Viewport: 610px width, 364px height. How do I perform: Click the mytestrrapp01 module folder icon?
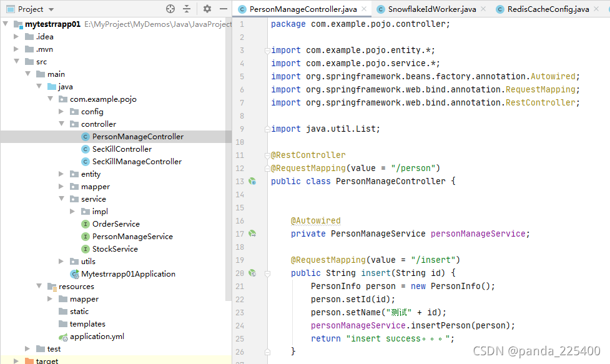[18, 24]
